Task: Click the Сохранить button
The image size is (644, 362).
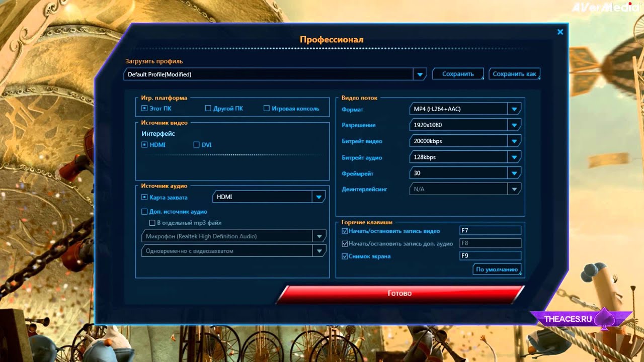Action: pyautogui.click(x=458, y=74)
